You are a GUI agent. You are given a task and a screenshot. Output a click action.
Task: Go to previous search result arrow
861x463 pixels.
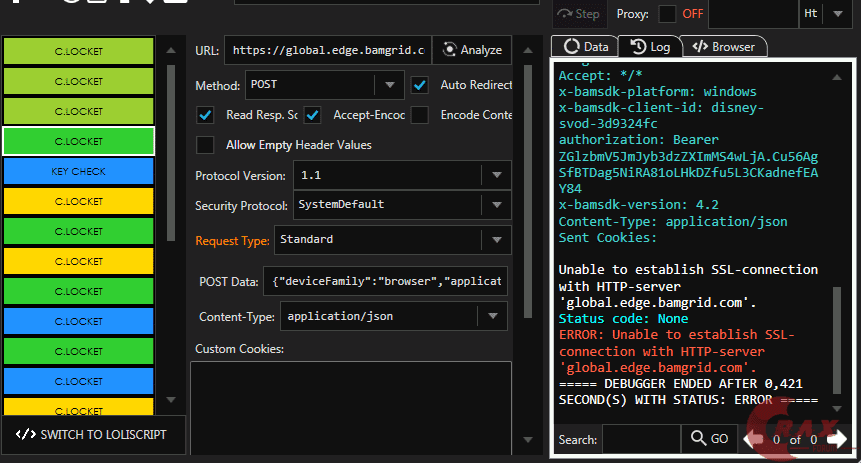click(x=754, y=439)
